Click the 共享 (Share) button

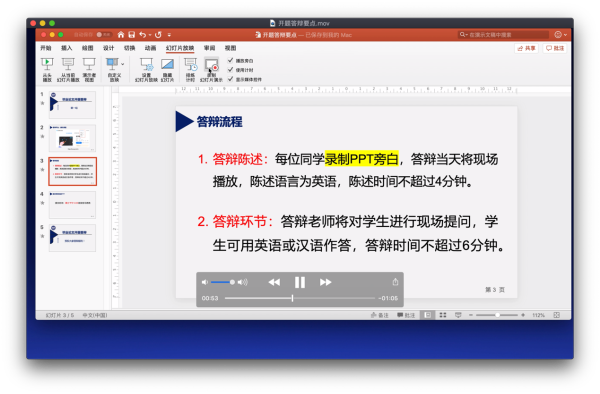[x=527, y=48]
